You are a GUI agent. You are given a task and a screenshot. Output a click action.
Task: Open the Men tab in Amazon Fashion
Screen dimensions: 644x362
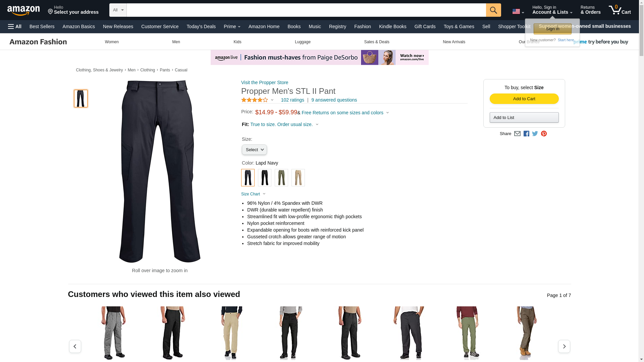[176, 42]
